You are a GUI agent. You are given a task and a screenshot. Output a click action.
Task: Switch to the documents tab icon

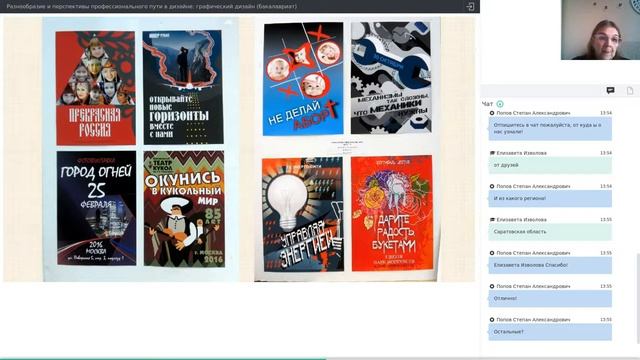630,91
